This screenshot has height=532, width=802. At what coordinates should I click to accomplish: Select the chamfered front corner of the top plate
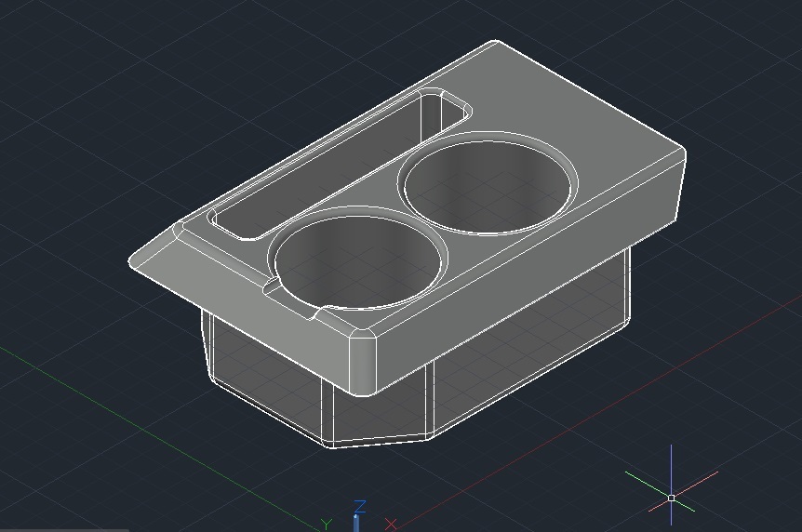tap(363, 362)
